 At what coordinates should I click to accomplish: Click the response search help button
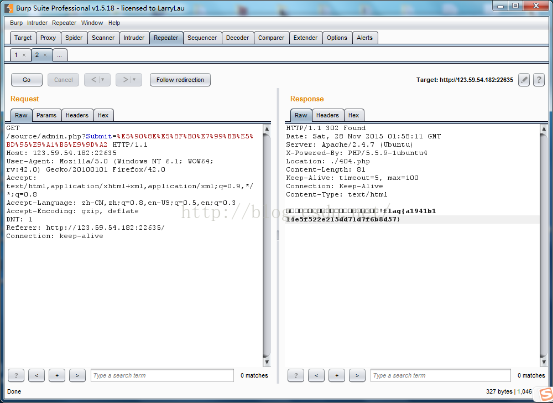296,375
